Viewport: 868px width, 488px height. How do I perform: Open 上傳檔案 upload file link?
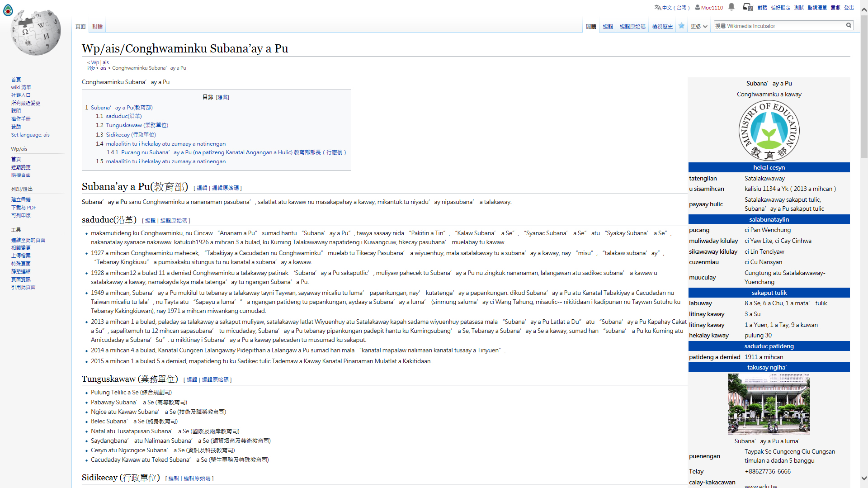click(x=21, y=256)
